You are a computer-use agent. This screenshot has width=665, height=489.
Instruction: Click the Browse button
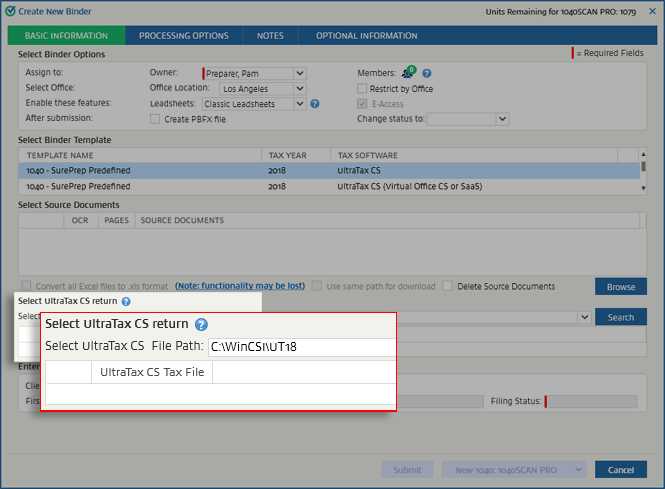point(620,287)
